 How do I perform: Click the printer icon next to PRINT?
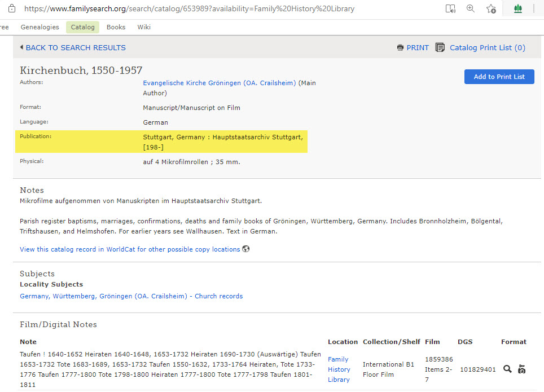(x=400, y=48)
